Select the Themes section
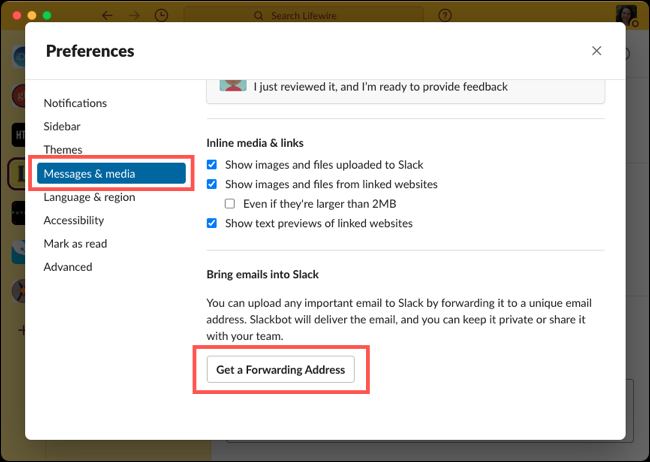The height and width of the screenshot is (462, 650). click(63, 150)
